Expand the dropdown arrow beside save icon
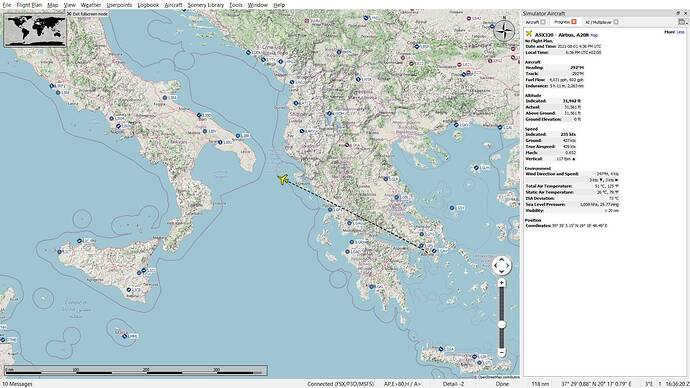Screen dimensions: 690x388 point(686,23)
